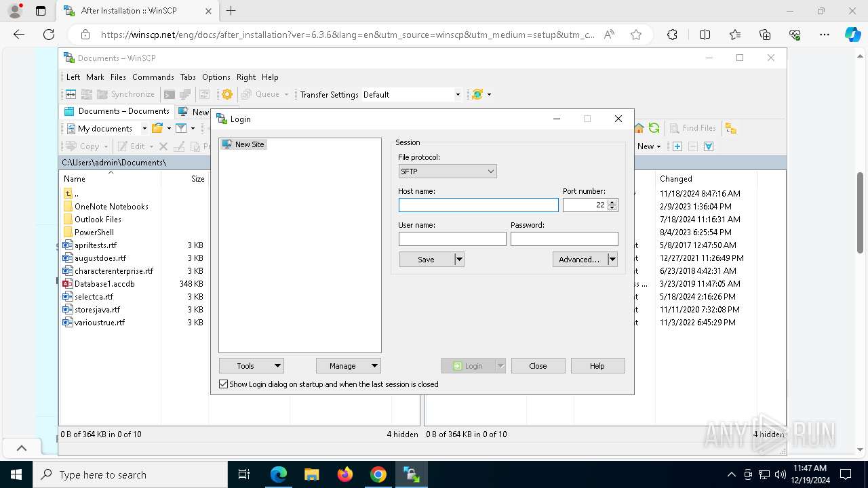Click the Save button in the Login dialog
This screenshot has width=868, height=488.
(x=427, y=259)
